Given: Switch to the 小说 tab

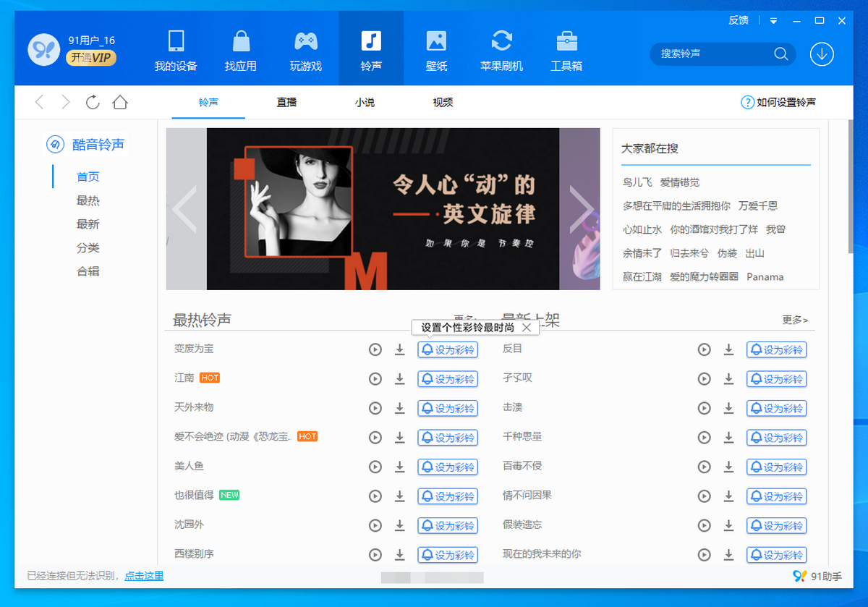Looking at the screenshot, I should [x=365, y=103].
